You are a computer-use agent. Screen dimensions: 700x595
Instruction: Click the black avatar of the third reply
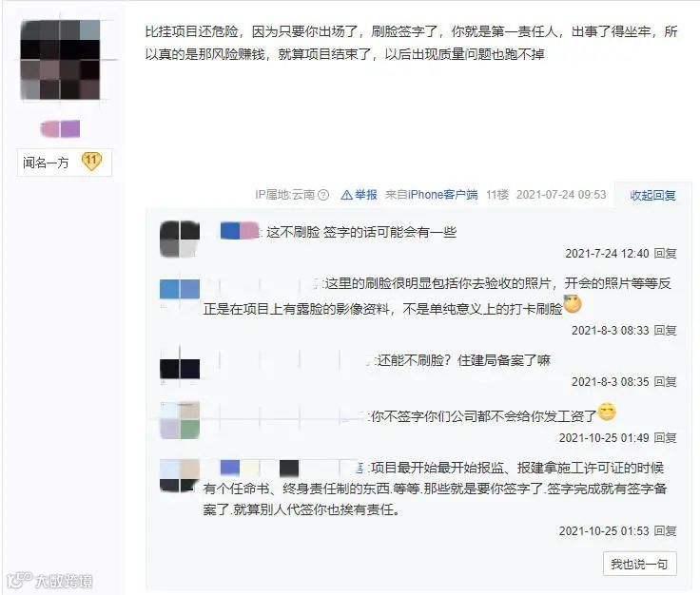(x=180, y=369)
